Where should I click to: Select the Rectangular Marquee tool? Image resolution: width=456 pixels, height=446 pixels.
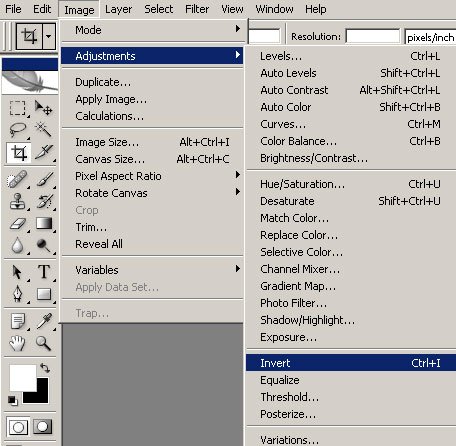pyautogui.click(x=17, y=108)
